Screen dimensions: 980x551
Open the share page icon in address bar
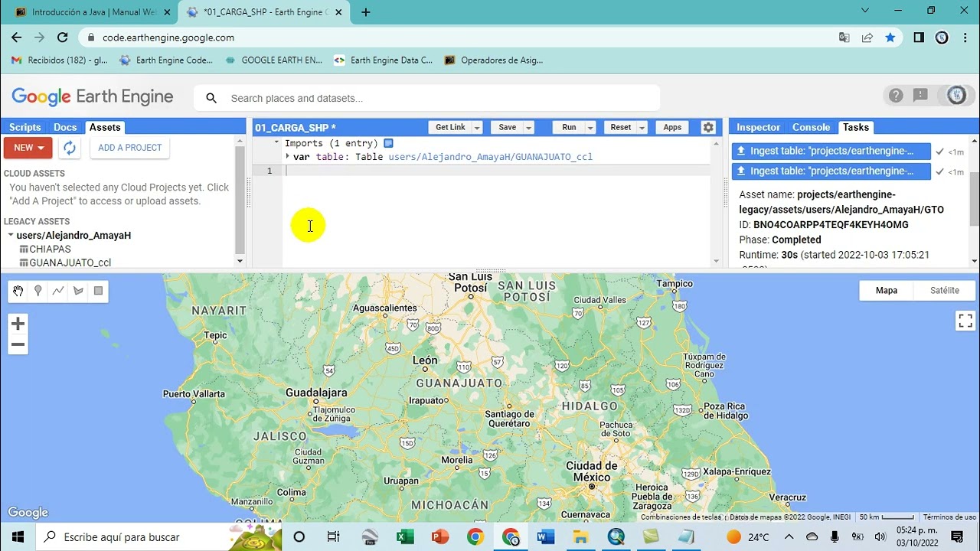point(867,37)
